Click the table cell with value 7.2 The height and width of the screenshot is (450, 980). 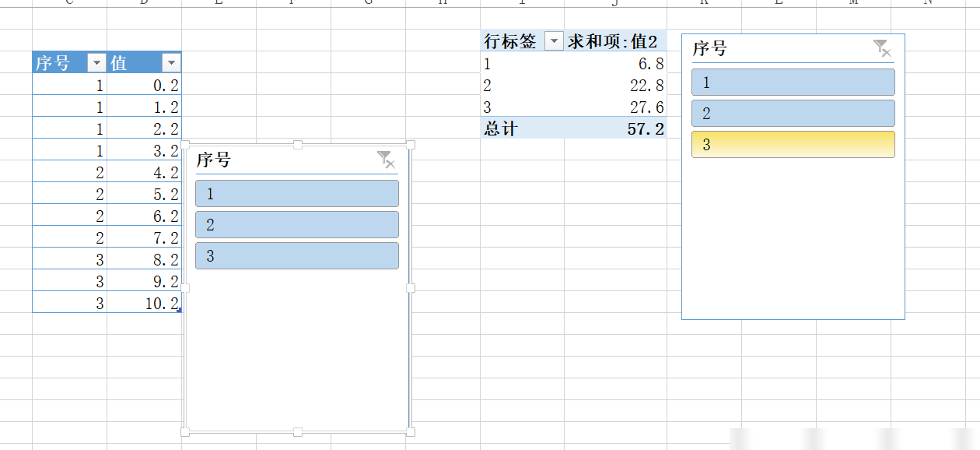[x=144, y=237]
